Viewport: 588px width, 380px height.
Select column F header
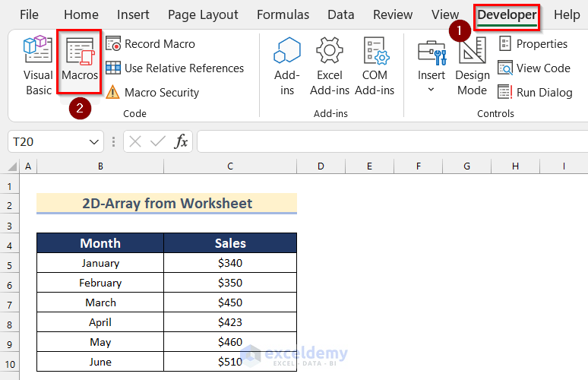[x=419, y=166]
